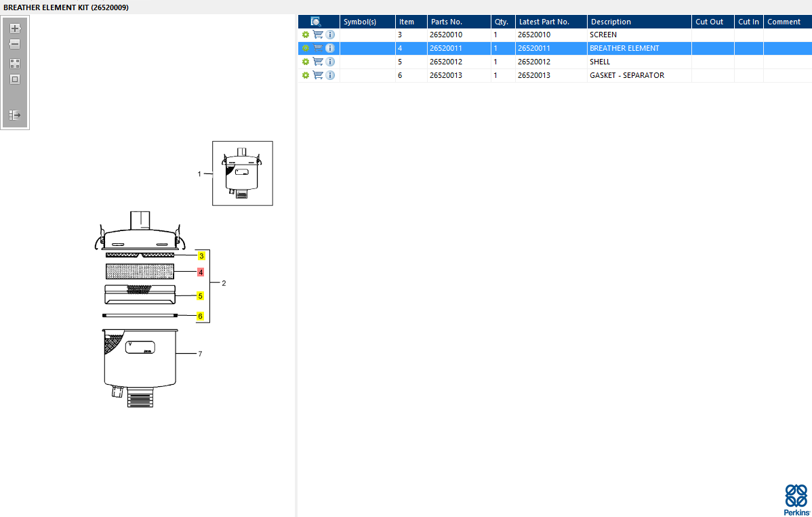Screen dimensions: 812x517
Task: Click the BREATHER ELEMENT description cell
Action: (x=640, y=48)
